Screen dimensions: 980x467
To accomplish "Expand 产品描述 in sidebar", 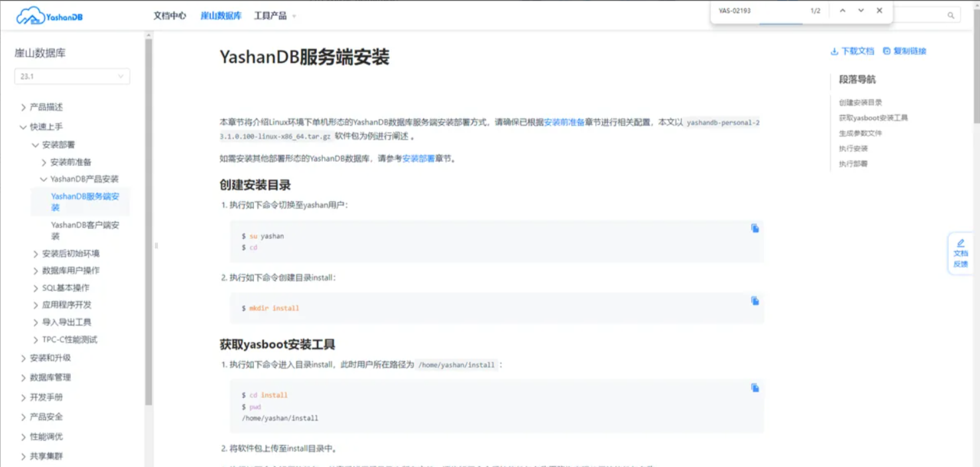I will tap(24, 107).
